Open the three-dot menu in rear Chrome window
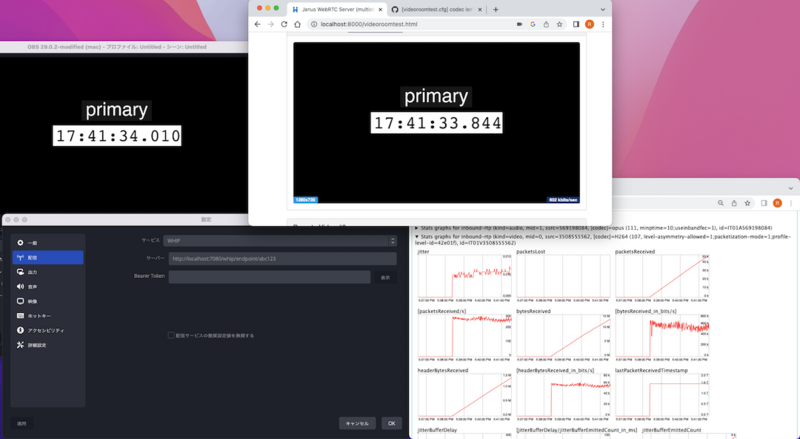Screen dimensions: 800x439 (791, 203)
